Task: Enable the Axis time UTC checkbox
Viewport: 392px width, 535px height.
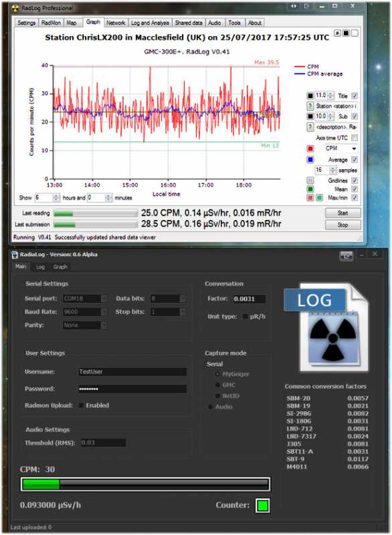Action: point(355,138)
